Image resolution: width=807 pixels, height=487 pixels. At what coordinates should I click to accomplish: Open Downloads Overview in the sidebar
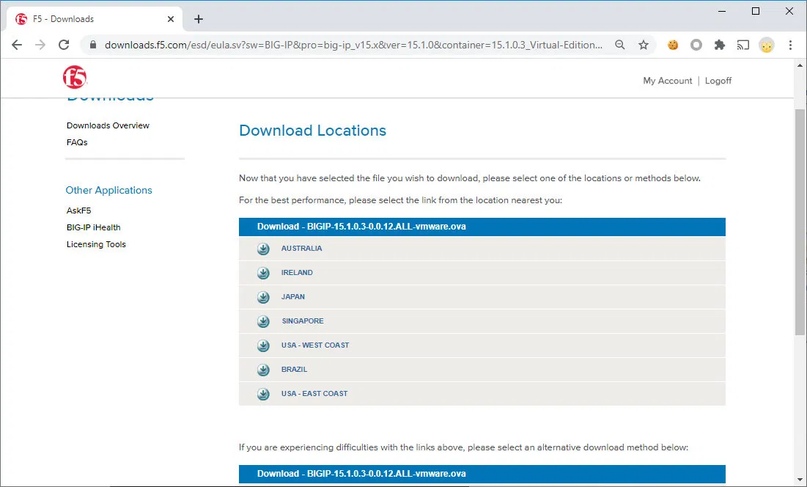click(108, 126)
